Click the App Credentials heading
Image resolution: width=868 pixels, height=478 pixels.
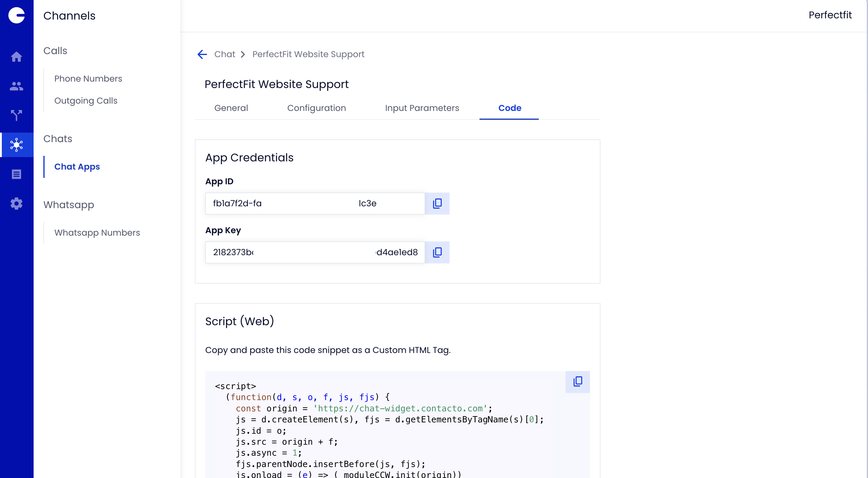pos(249,158)
